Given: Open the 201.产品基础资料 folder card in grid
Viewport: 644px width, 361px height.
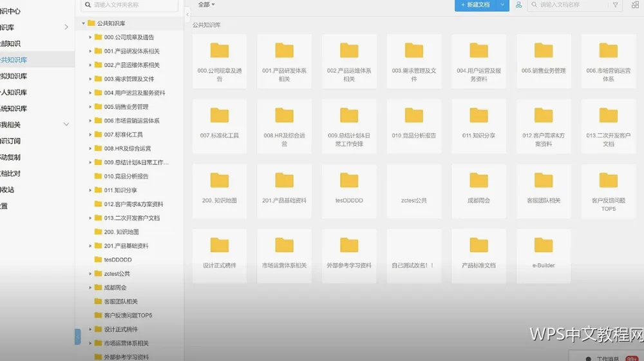Looking at the screenshot, I should point(284,191).
